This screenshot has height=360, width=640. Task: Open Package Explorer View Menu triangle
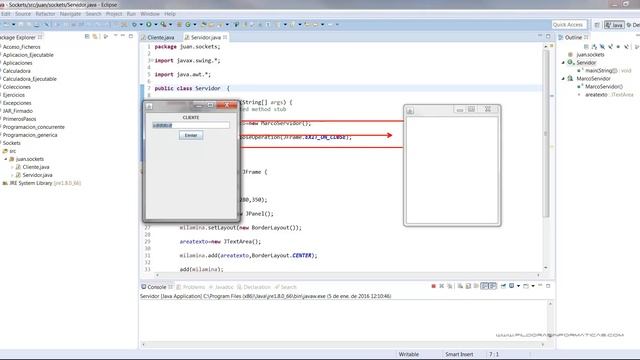click(106, 36)
